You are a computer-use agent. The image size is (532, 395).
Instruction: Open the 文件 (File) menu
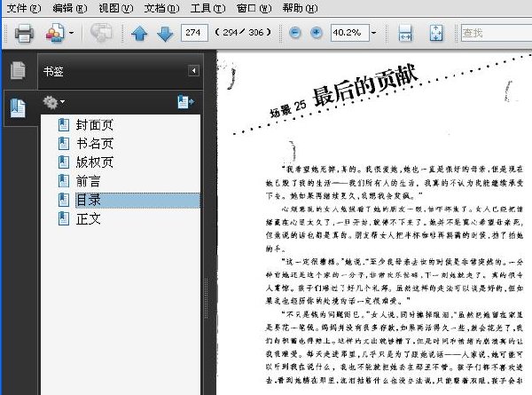click(x=23, y=8)
